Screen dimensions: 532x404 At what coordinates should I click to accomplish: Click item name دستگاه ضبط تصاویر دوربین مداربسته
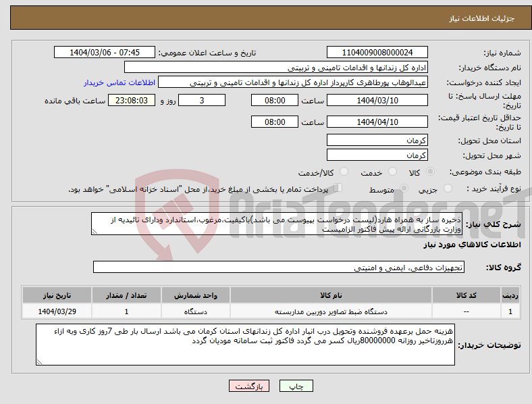331,311
